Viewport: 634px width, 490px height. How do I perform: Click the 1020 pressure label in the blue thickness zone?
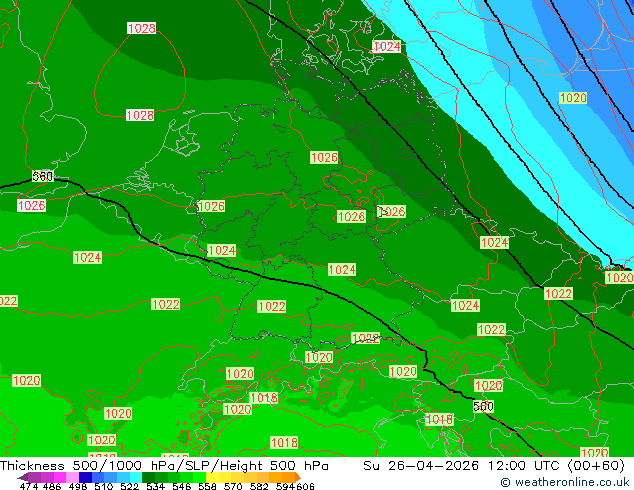point(573,98)
